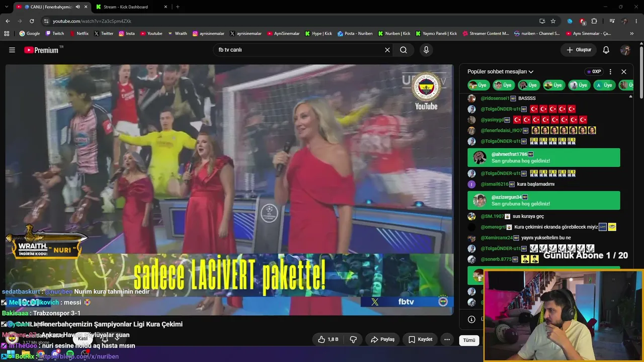This screenshot has width=644, height=362.
Task: Like the video thumbs-up 1,8 B
Action: tap(328, 339)
